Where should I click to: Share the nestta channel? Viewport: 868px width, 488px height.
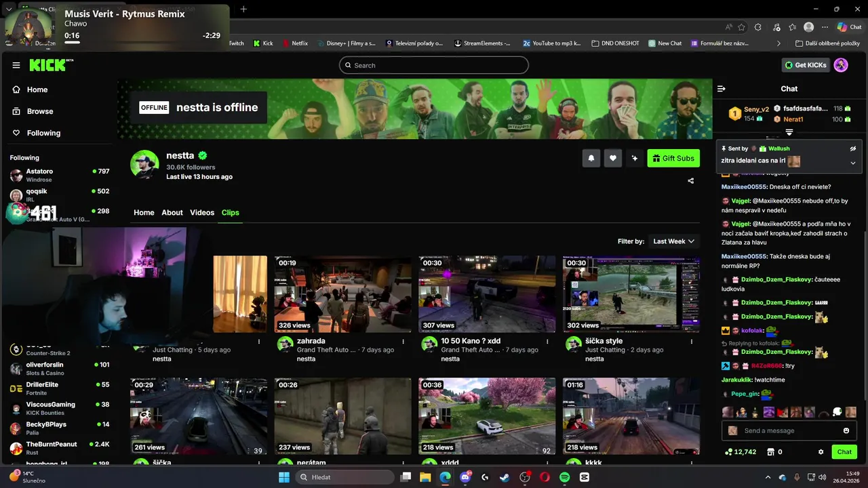pyautogui.click(x=691, y=181)
